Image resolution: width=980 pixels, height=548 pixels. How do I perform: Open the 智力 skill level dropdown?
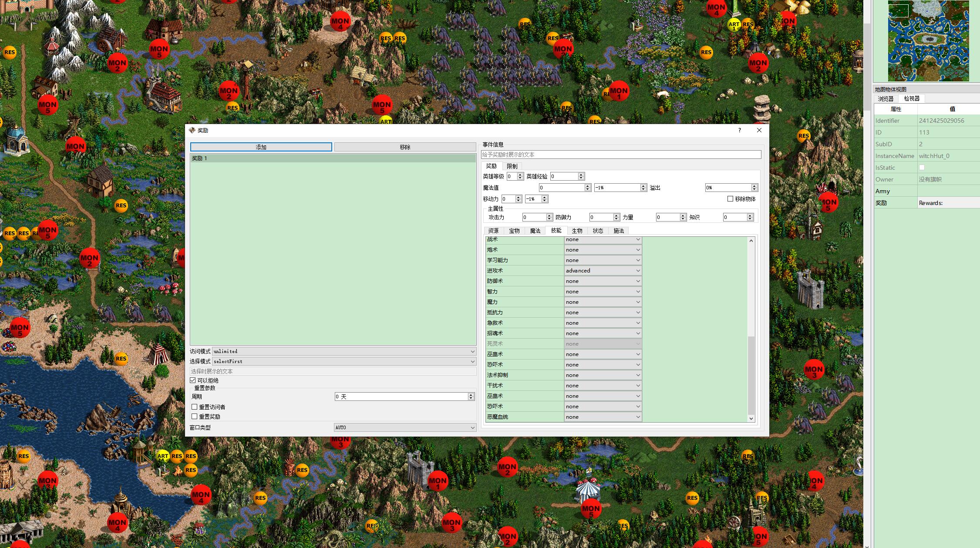[603, 291]
